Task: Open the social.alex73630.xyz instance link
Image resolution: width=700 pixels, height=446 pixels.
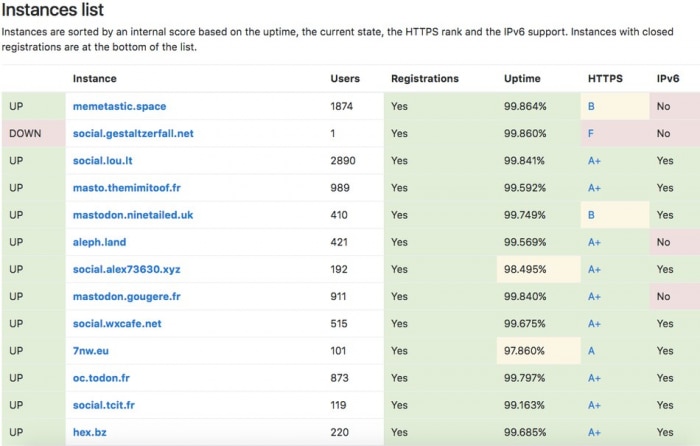Action: pos(126,270)
